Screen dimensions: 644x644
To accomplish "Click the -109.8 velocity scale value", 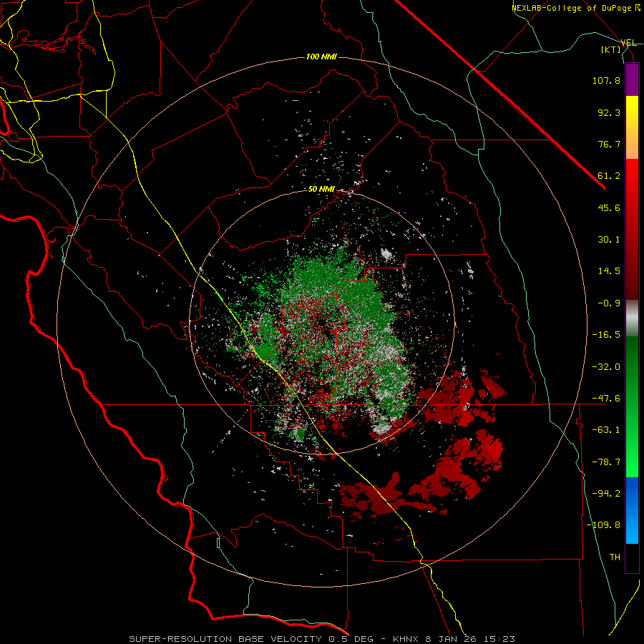I will (603, 525).
